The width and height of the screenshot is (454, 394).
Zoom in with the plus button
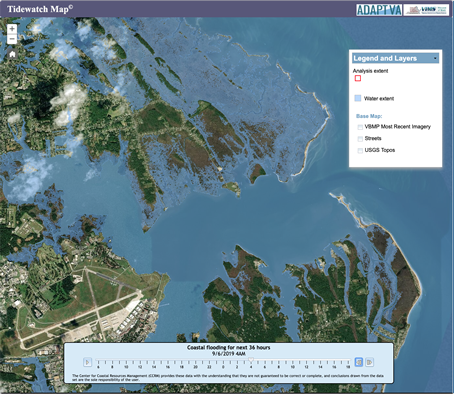(12, 29)
